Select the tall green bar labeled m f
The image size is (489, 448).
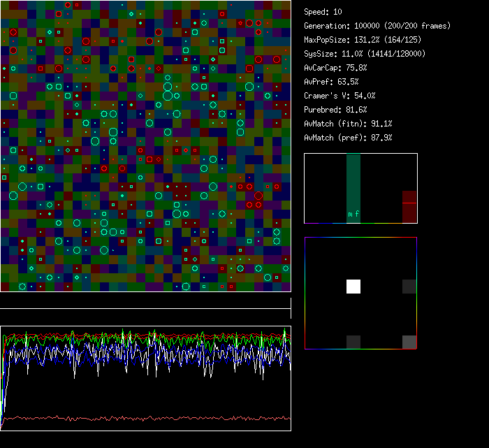click(x=353, y=183)
